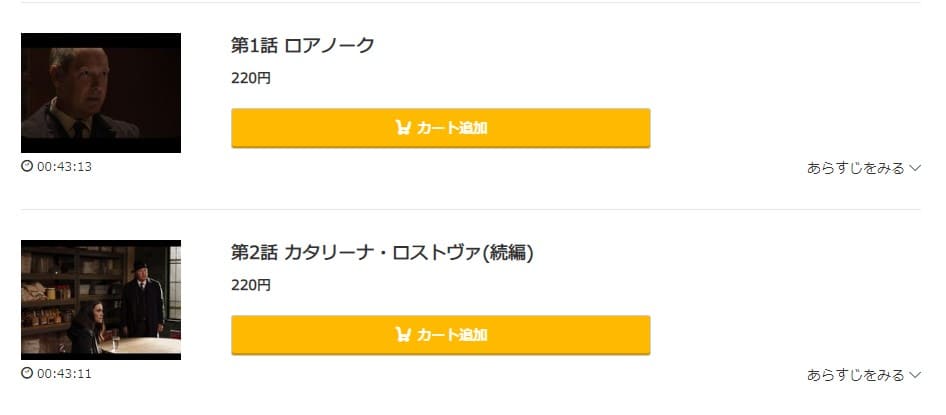
Task: Click the clock icon beside 00:43:13
Action: [x=27, y=166]
